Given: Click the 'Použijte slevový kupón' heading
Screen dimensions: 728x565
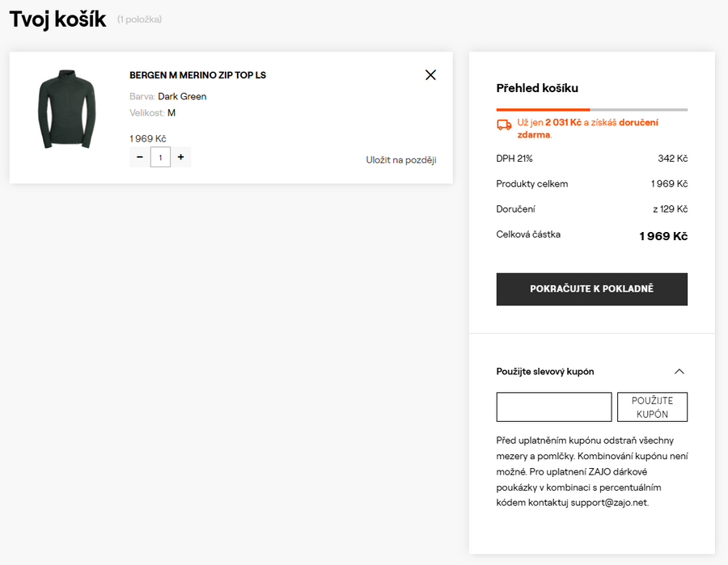Looking at the screenshot, I should [545, 372].
